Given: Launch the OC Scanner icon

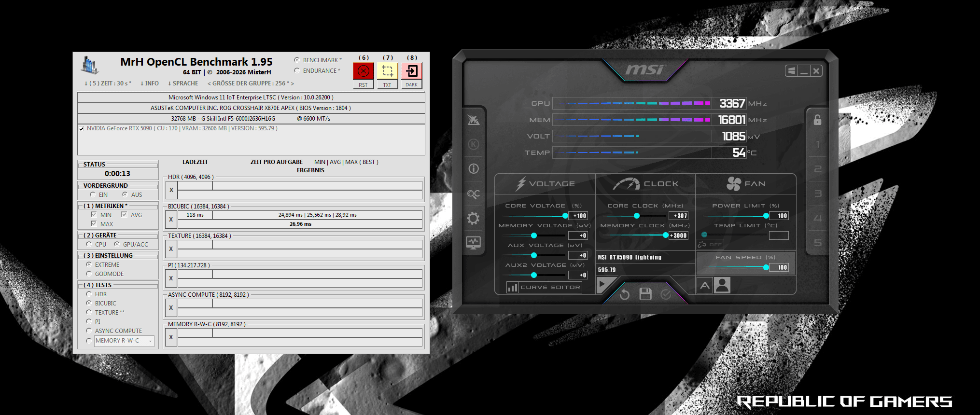Looking at the screenshot, I should click(474, 194).
